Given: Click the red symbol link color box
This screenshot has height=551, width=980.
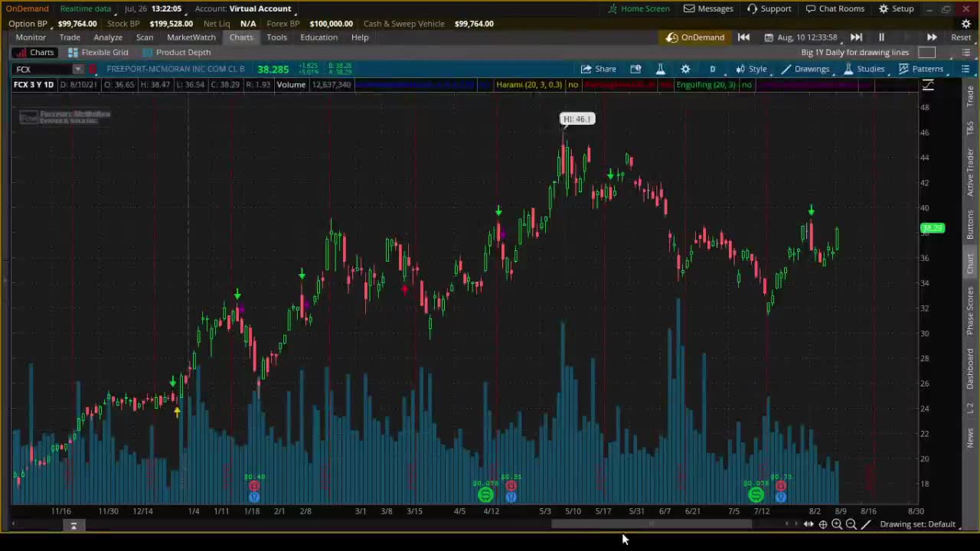Looking at the screenshot, I should coord(93,69).
